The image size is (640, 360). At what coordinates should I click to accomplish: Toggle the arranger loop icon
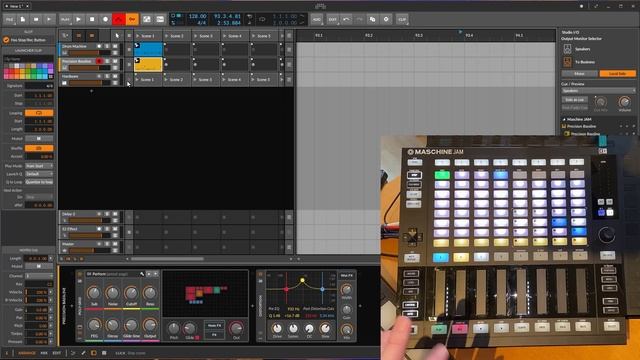coord(262,19)
